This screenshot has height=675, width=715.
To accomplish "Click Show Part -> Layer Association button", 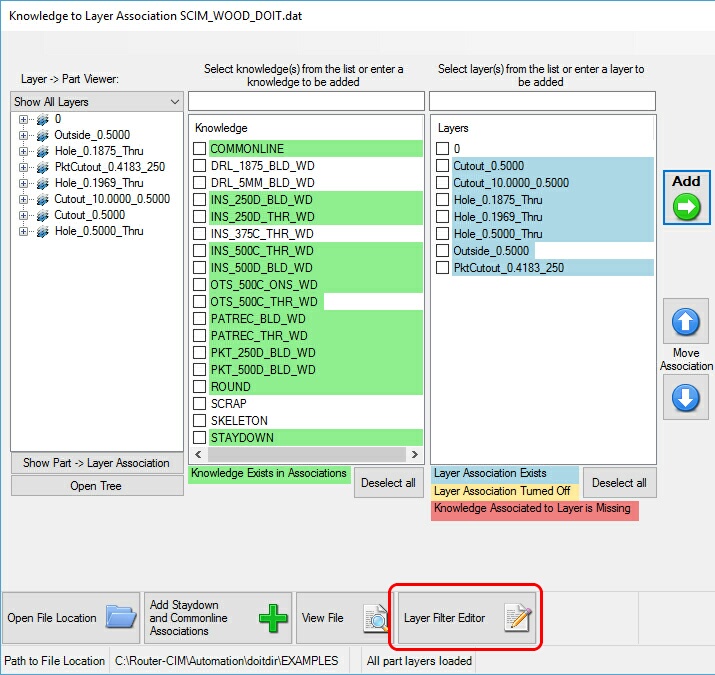I will 96,463.
